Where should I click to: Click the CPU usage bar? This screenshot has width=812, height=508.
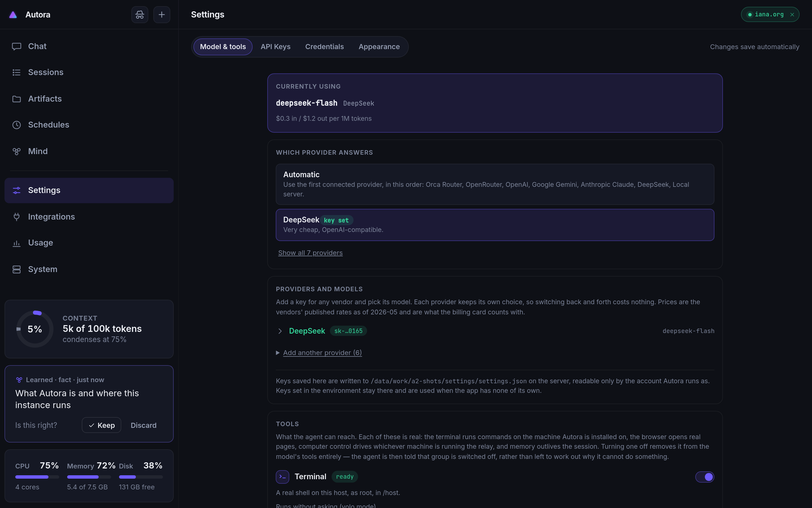coord(37,477)
